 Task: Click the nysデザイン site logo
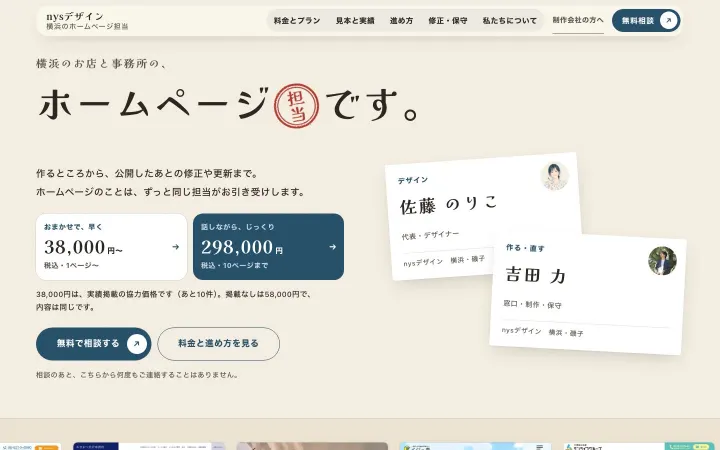[x=75, y=16]
